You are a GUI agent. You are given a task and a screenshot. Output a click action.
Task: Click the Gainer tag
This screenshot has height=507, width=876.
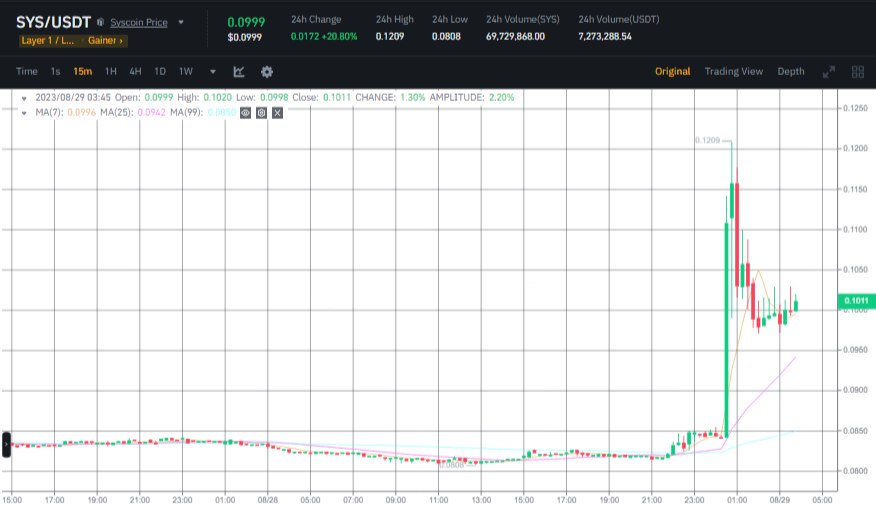(x=105, y=40)
